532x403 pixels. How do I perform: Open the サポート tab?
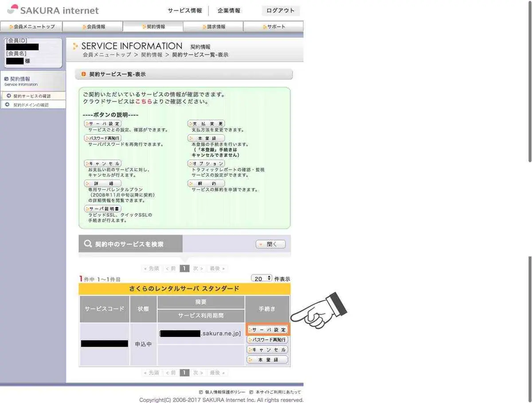coord(273,27)
